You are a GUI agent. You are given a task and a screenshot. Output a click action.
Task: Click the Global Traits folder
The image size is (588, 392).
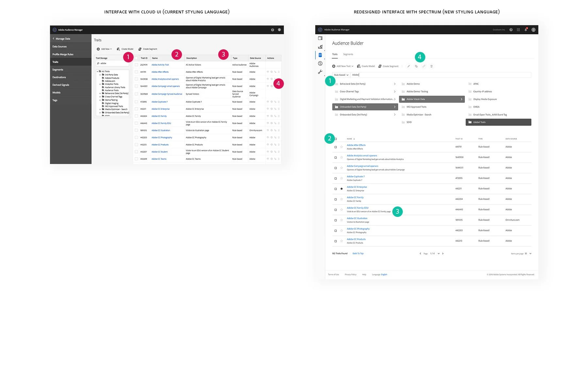coord(498,122)
